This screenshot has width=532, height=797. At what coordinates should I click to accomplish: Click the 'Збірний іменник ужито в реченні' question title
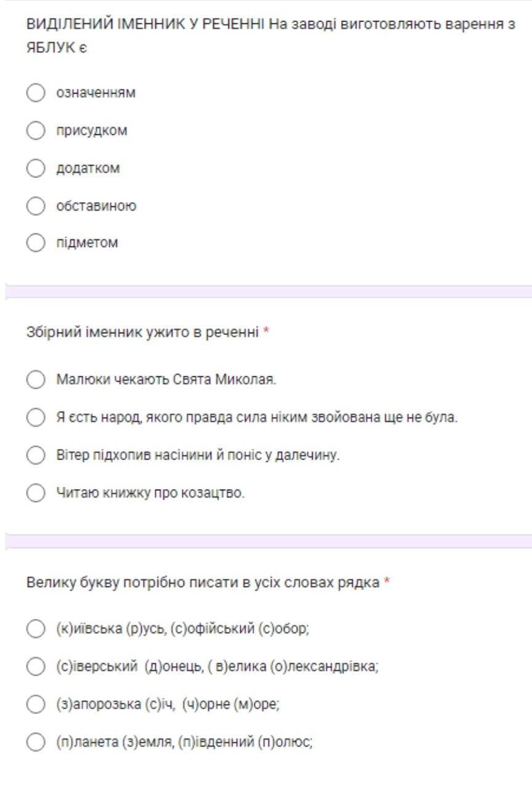[x=143, y=333]
